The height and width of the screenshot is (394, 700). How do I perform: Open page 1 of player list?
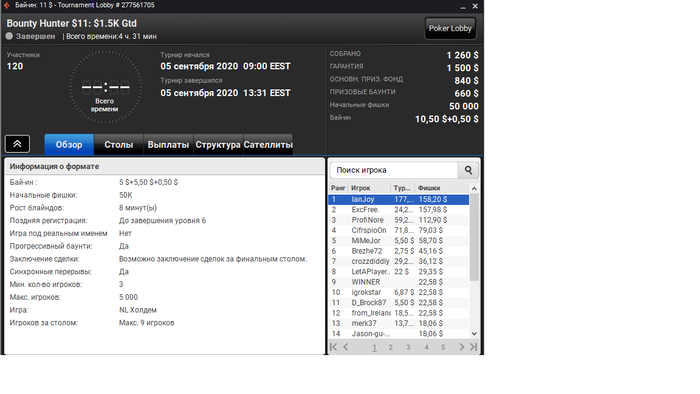[374, 347]
